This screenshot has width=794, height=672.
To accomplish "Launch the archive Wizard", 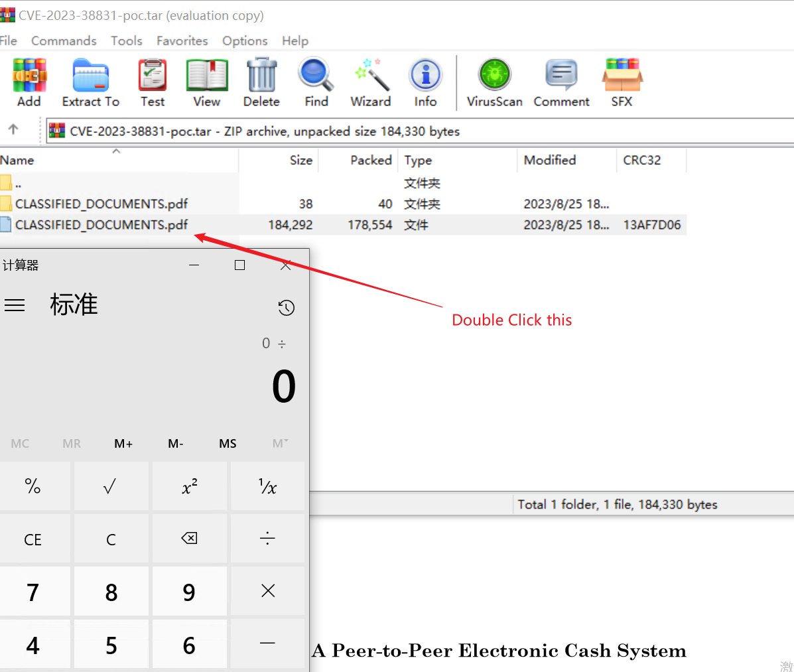I will [370, 80].
